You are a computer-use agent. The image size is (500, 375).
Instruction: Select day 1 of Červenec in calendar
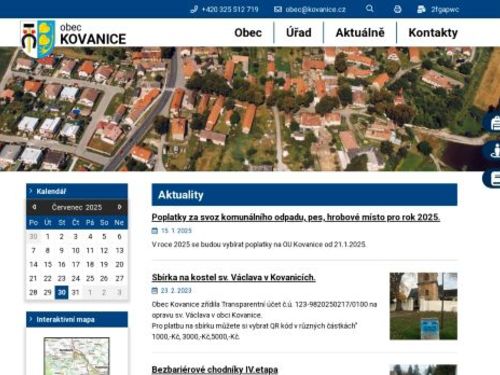[48, 236]
